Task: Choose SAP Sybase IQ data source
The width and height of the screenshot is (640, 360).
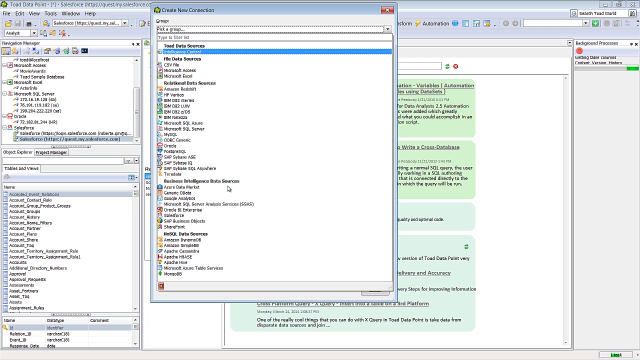Action: click(178, 162)
